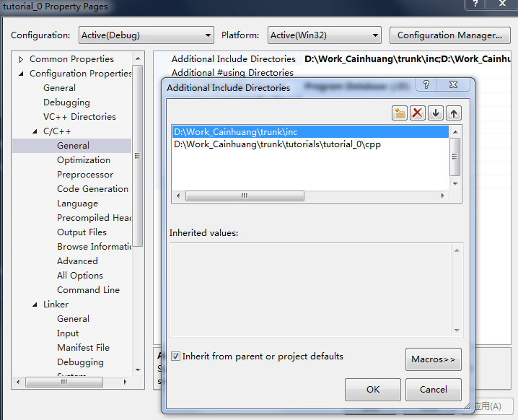The width and height of the screenshot is (518, 420).
Task: Select Debugging under Configuration Properties
Action: pyautogui.click(x=66, y=102)
